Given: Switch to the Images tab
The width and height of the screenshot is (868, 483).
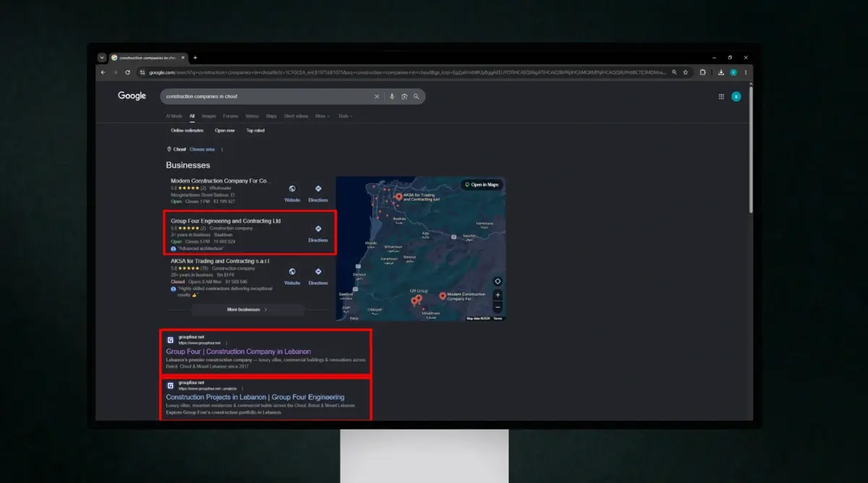Looking at the screenshot, I should [209, 116].
